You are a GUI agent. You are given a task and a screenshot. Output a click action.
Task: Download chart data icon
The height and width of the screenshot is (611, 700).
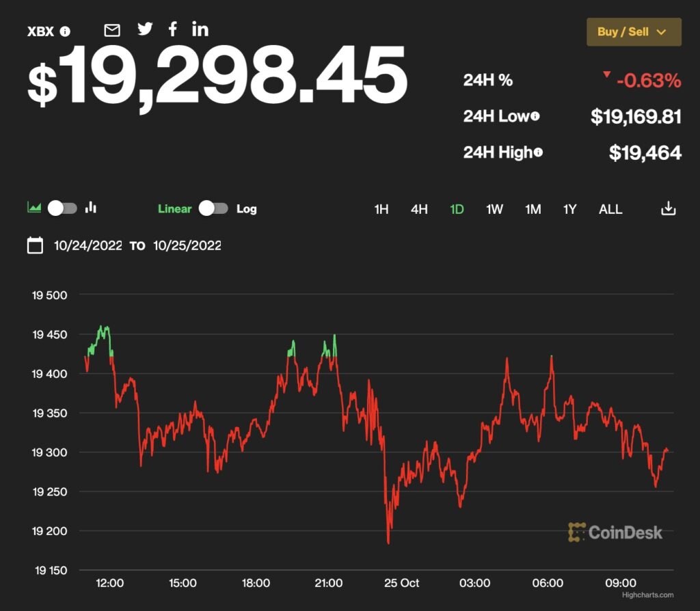pos(669,208)
